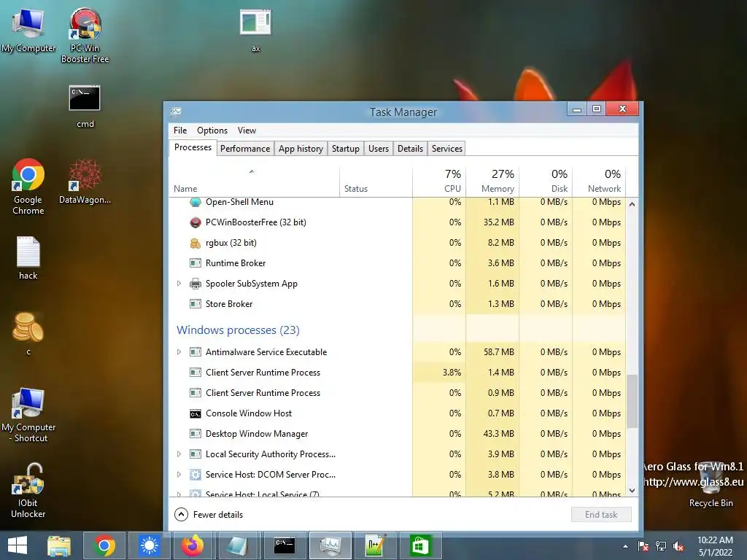The width and height of the screenshot is (747, 560).
Task: Select the rgbux (32 bit) process
Action: (398, 243)
